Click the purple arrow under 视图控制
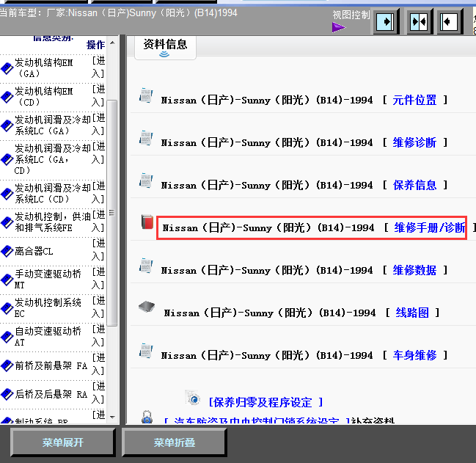 [339, 28]
